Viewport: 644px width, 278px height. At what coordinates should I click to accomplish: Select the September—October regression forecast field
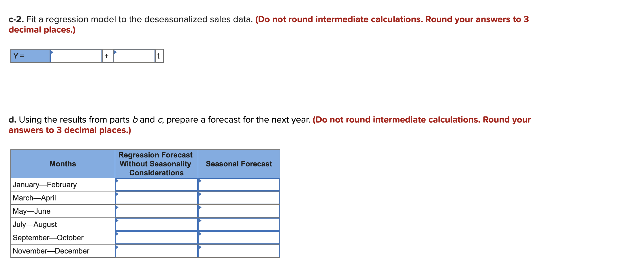[x=157, y=237]
